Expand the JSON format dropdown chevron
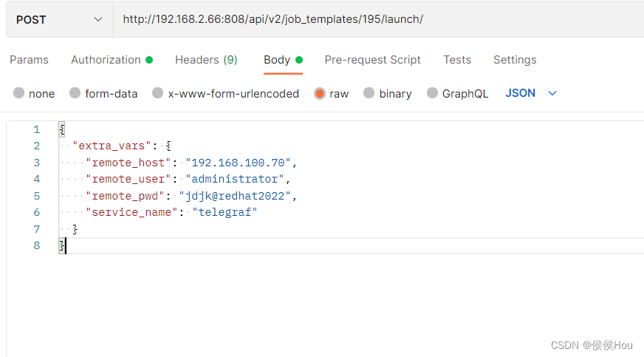 click(552, 94)
